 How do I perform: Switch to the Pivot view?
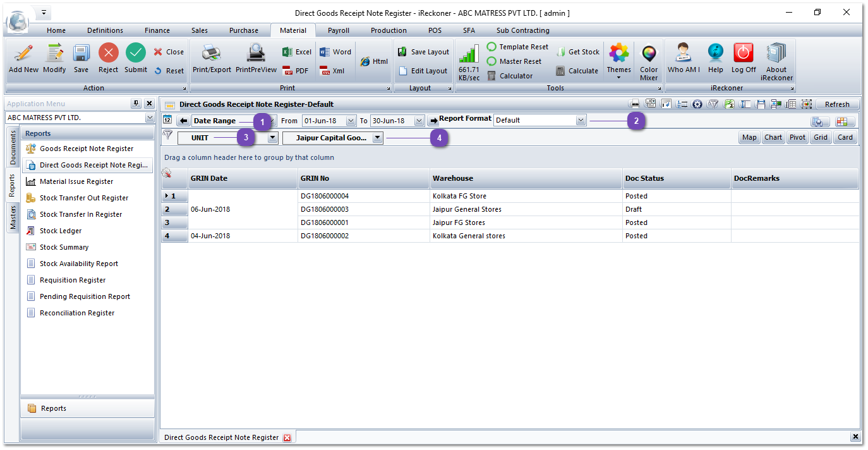point(797,137)
